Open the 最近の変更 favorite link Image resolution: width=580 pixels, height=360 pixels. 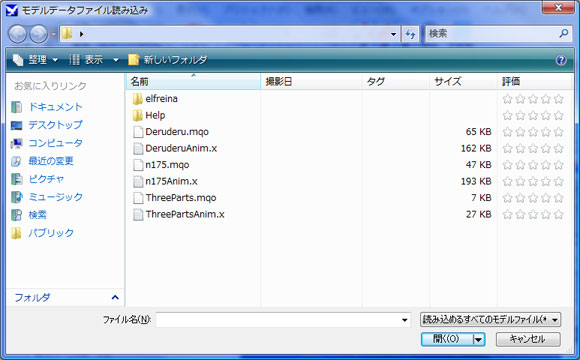(51, 161)
